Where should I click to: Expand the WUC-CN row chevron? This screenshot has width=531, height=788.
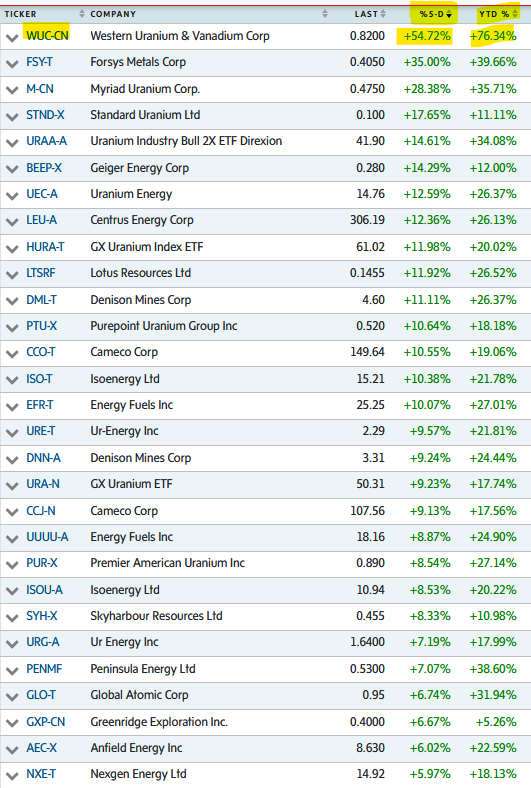tap(12, 38)
